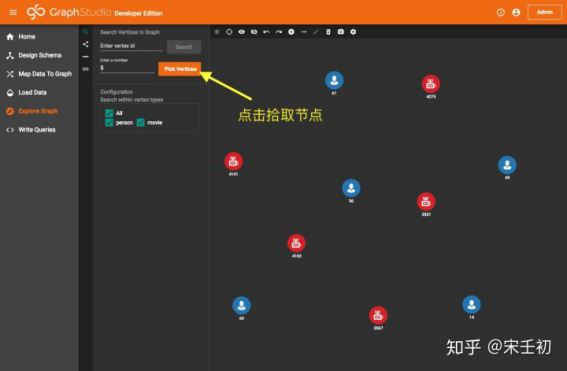Select person vertex 14
The height and width of the screenshot is (371, 567).
[472, 304]
